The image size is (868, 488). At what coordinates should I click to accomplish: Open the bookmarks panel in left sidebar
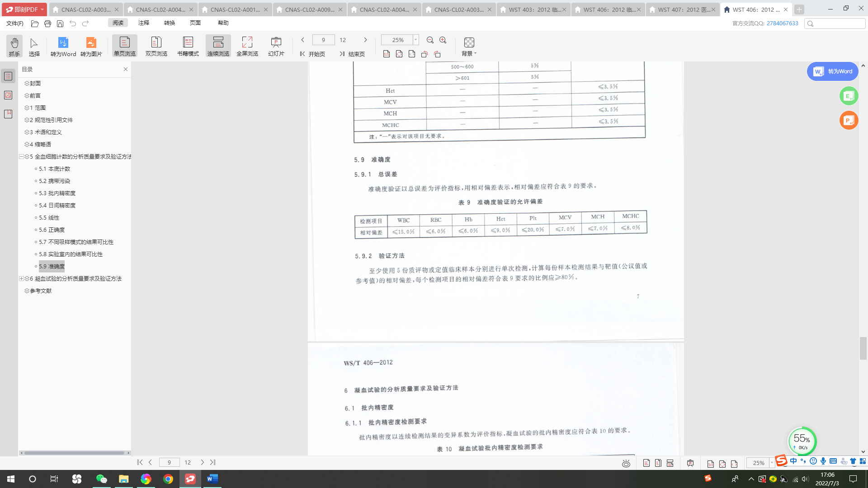click(x=8, y=114)
